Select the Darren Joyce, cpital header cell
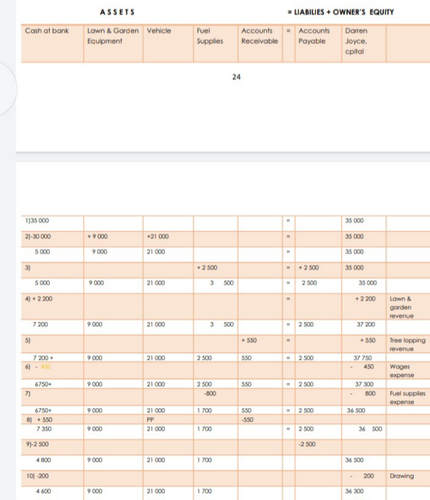The height and width of the screenshot is (500, 430). (364, 43)
